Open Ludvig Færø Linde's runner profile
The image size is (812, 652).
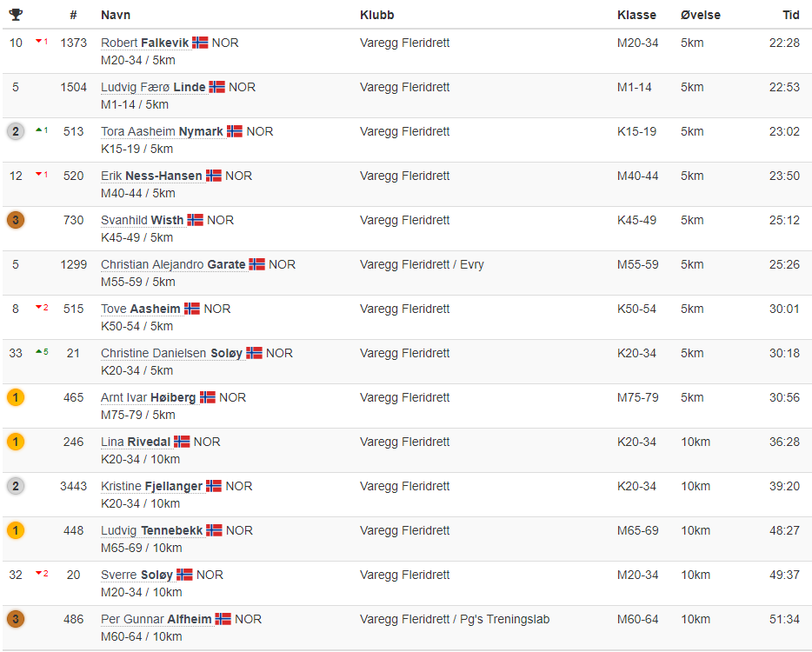click(x=153, y=87)
